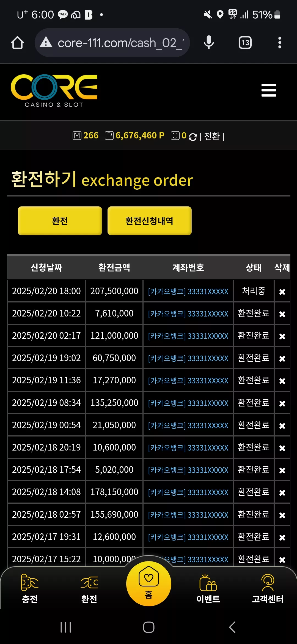Tap the Android back navigation button
297x644 pixels.
(232, 627)
